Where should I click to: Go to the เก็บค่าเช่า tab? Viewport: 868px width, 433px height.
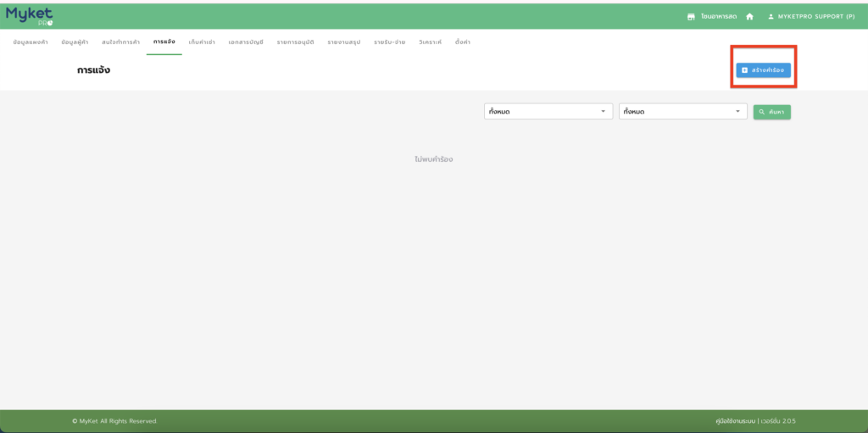coord(202,42)
